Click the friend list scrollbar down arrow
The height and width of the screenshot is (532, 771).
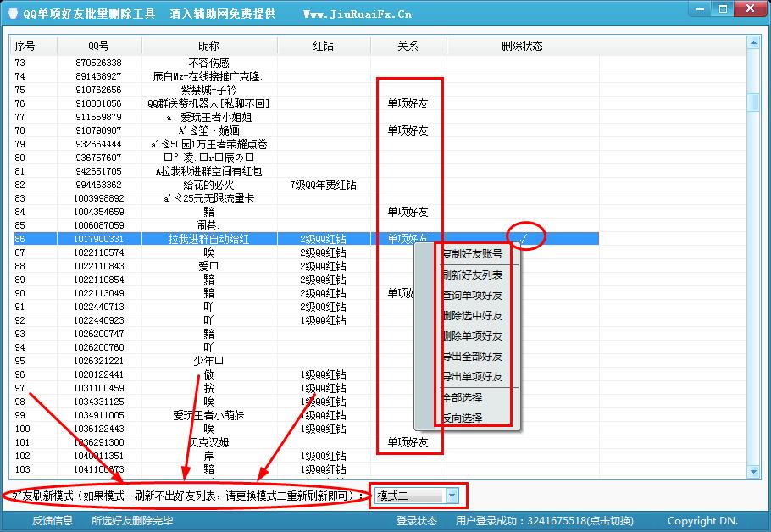pos(753,472)
